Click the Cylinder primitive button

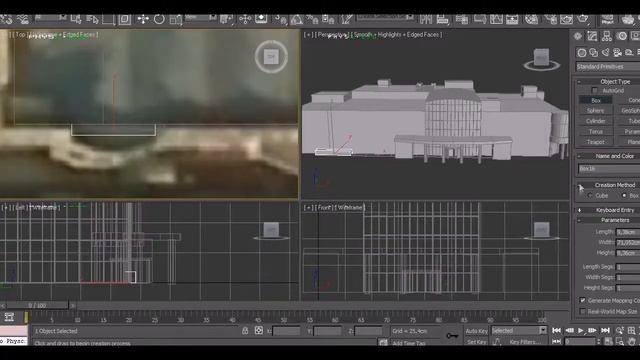click(x=596, y=121)
